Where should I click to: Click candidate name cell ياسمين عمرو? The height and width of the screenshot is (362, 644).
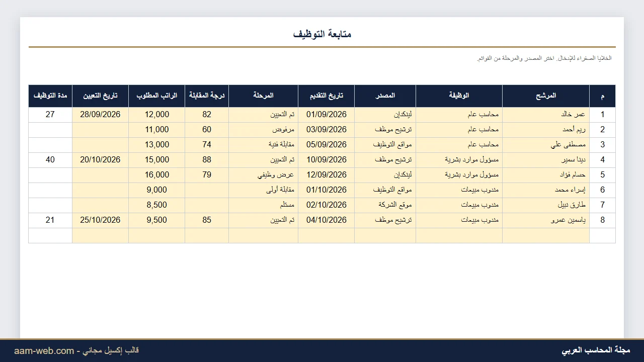(x=546, y=220)
